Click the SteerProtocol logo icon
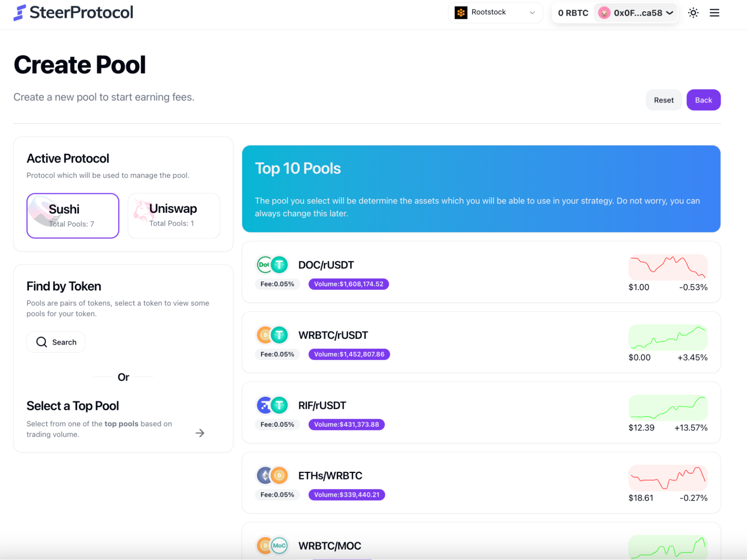 (x=19, y=13)
